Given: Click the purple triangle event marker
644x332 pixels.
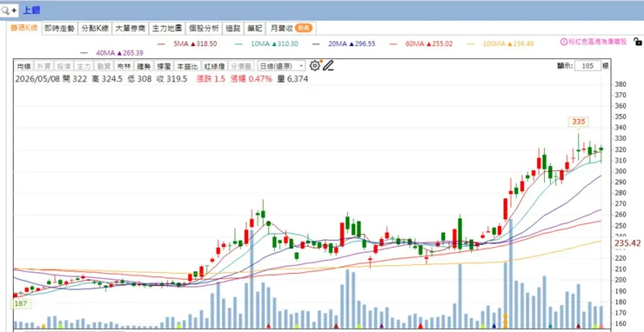Looking at the screenshot, I should tap(381, 326).
